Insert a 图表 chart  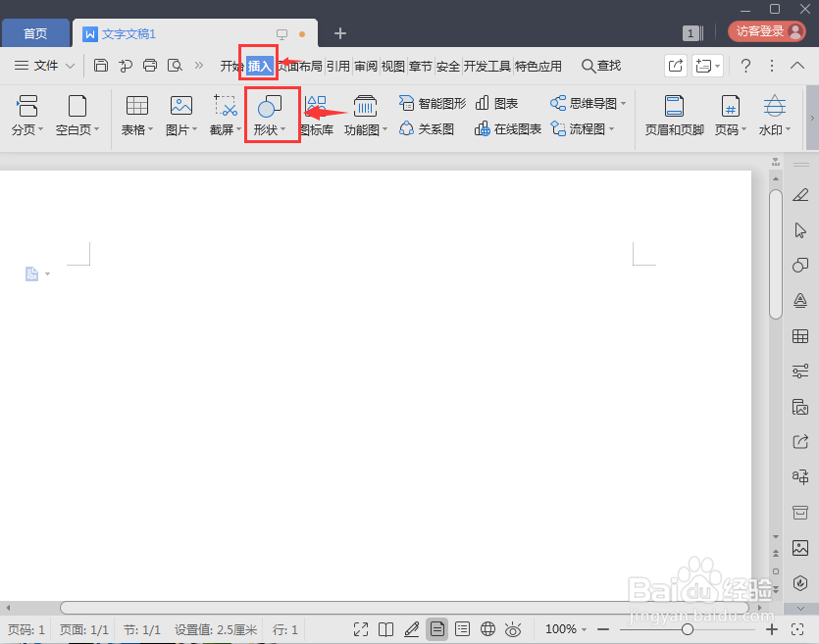pos(496,103)
